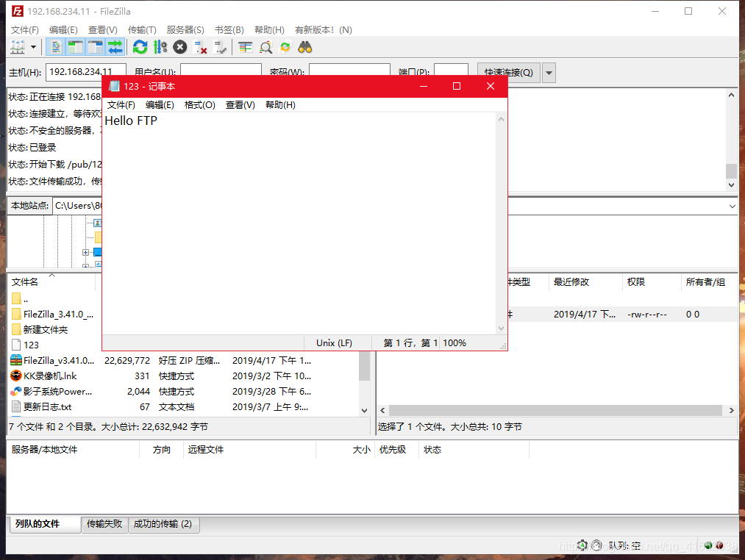Click the 主机 host input field

tap(85, 72)
